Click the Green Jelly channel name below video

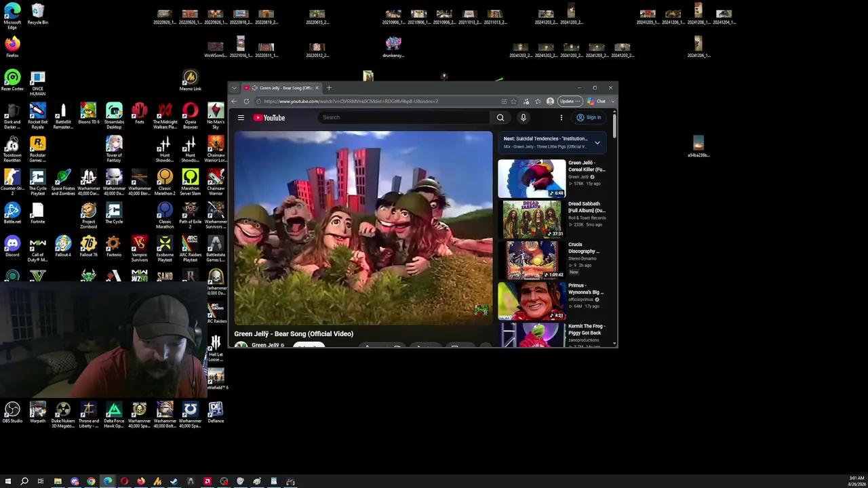(265, 345)
